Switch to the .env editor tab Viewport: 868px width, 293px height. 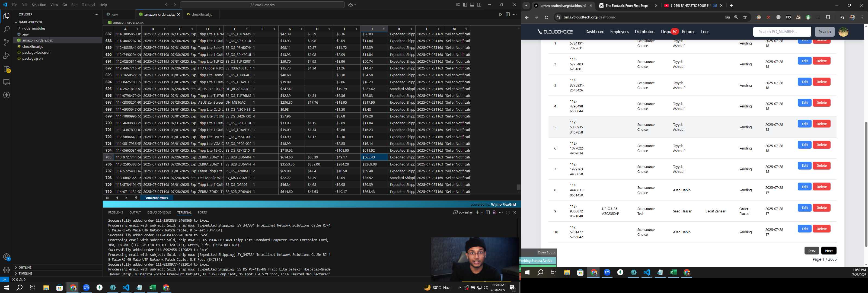click(114, 14)
